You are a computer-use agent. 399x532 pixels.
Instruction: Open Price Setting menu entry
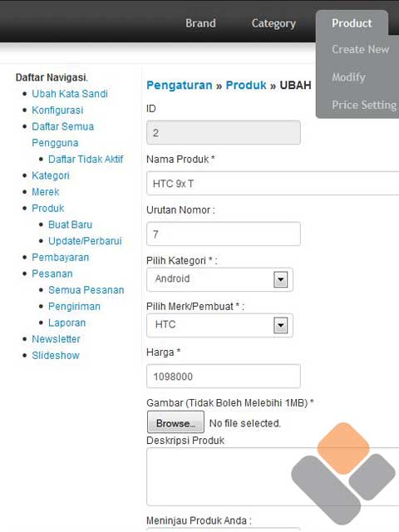(364, 106)
